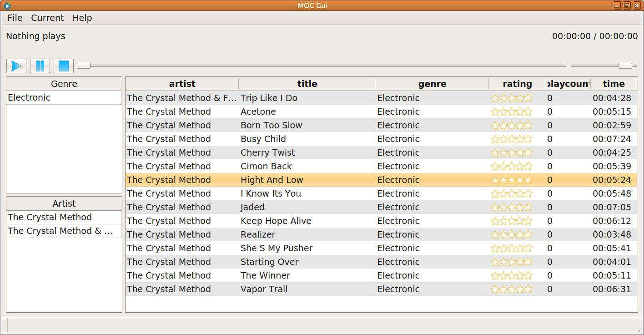Sort tracks by the playcount column header
644x335 pixels.
568,84
